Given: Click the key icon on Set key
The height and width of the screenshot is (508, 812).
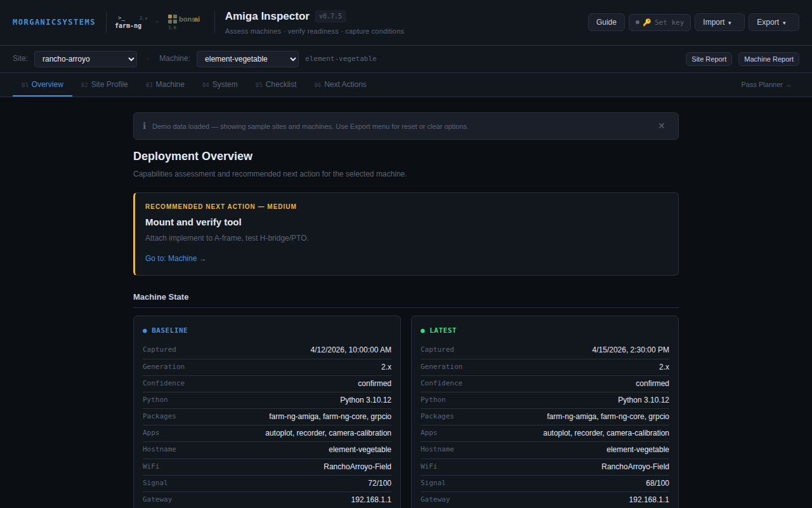Looking at the screenshot, I should (647, 22).
